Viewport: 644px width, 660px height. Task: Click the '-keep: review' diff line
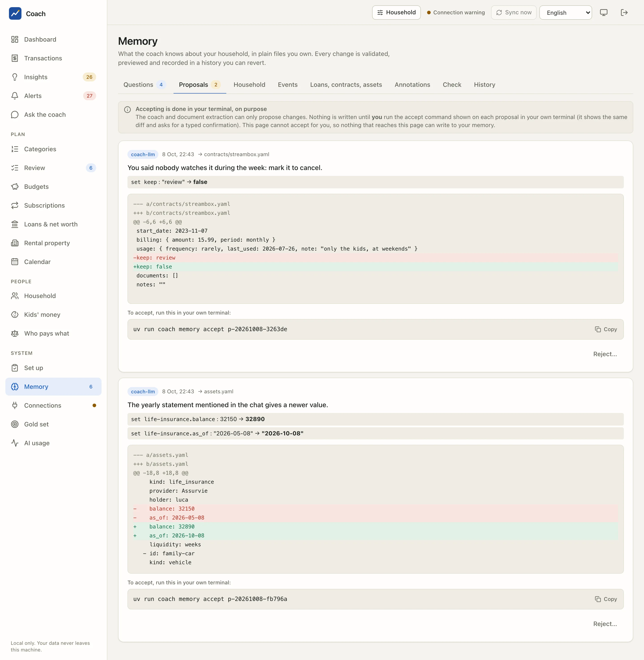pyautogui.click(x=375, y=258)
